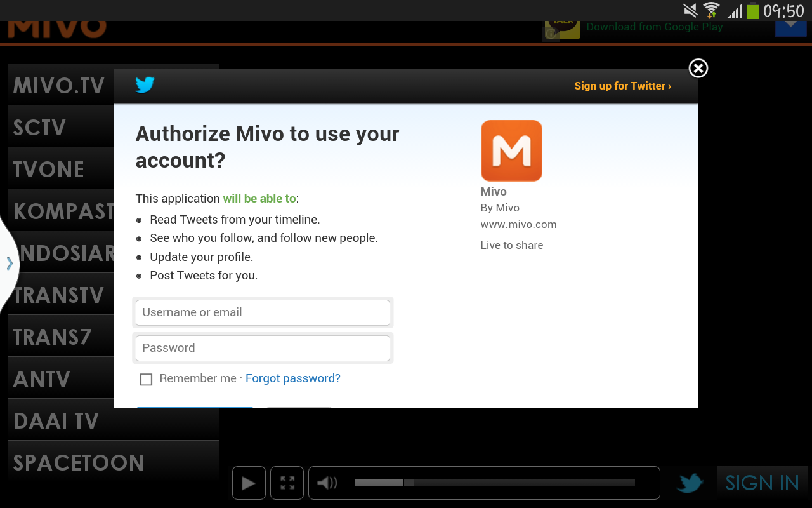Focus the Password field
The height and width of the screenshot is (508, 812).
(263, 348)
